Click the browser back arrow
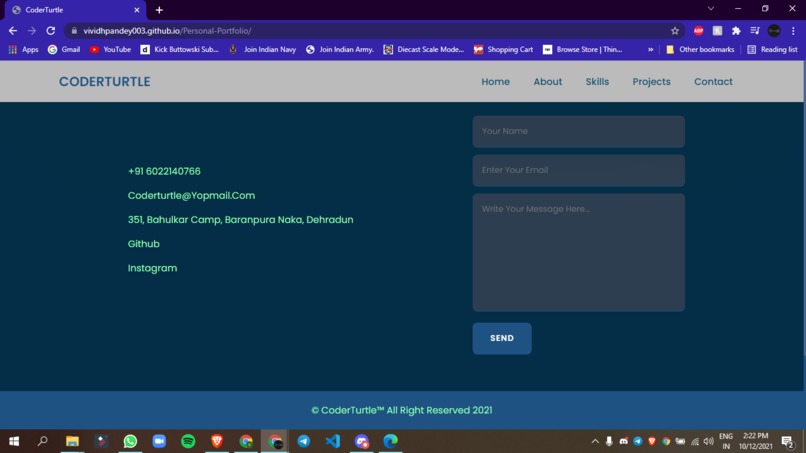 tap(13, 31)
